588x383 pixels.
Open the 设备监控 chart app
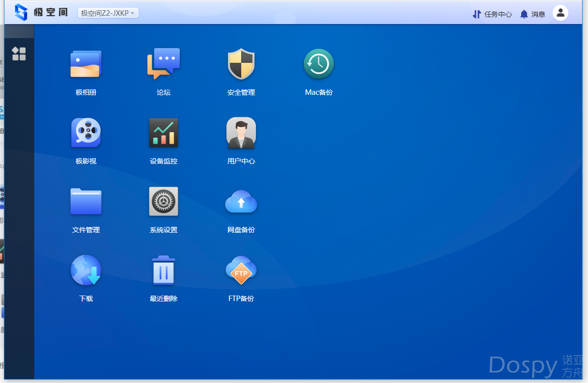164,133
